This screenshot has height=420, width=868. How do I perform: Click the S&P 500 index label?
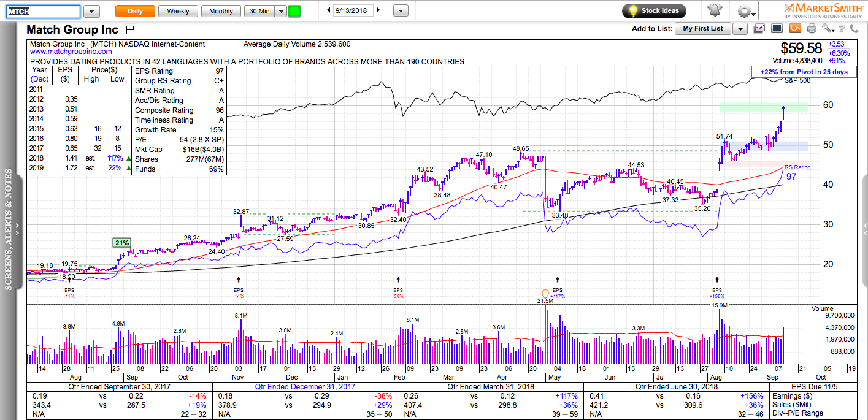[797, 81]
